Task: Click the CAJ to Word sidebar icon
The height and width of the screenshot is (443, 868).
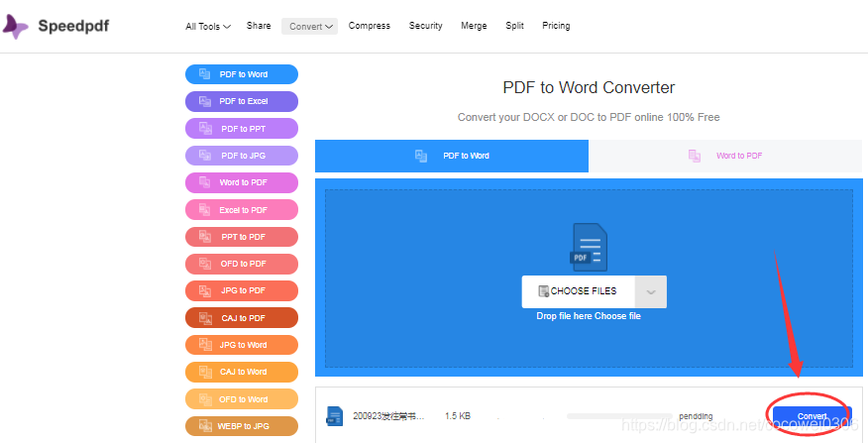Action: pos(205,372)
